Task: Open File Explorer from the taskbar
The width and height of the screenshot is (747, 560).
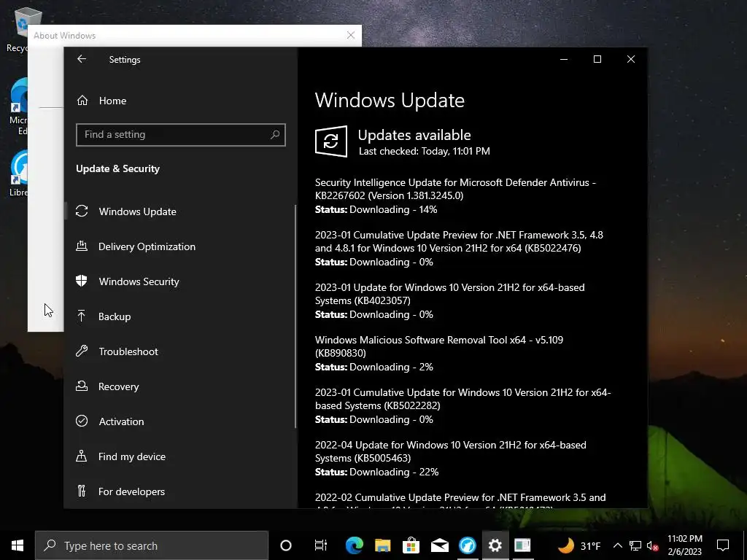Action: [x=382, y=545]
